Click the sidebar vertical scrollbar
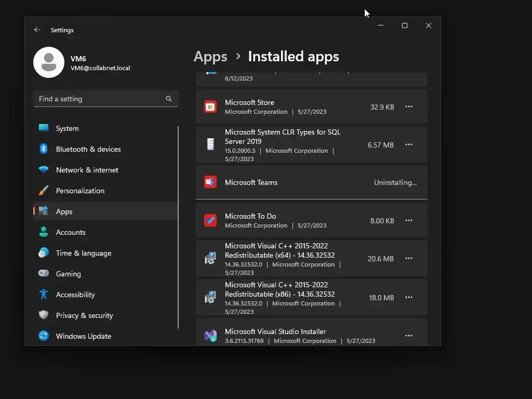This screenshot has height=399, width=532. tap(178, 228)
